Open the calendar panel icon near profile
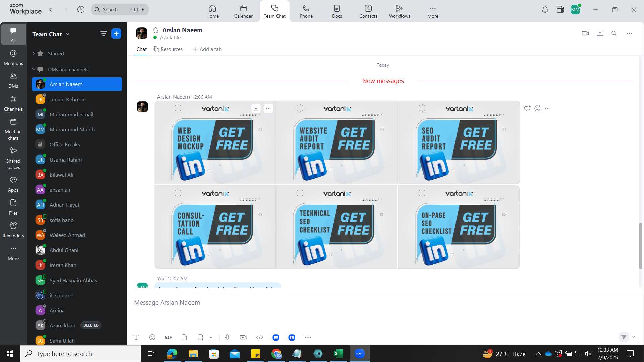The width and height of the screenshot is (644, 362). point(560,10)
